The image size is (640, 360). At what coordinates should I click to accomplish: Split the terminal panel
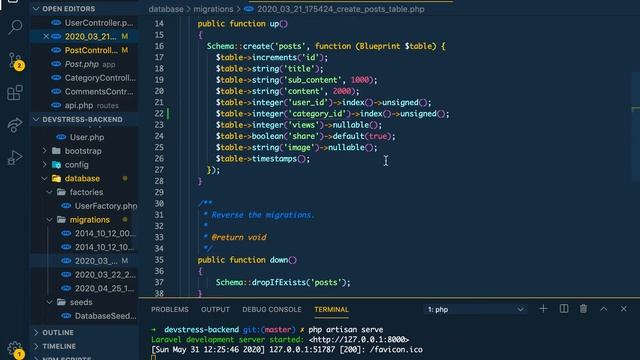pyautogui.click(x=564, y=309)
